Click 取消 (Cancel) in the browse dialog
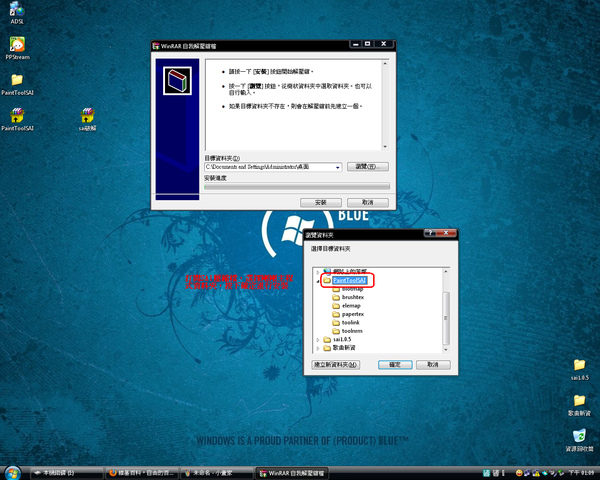 click(x=433, y=364)
